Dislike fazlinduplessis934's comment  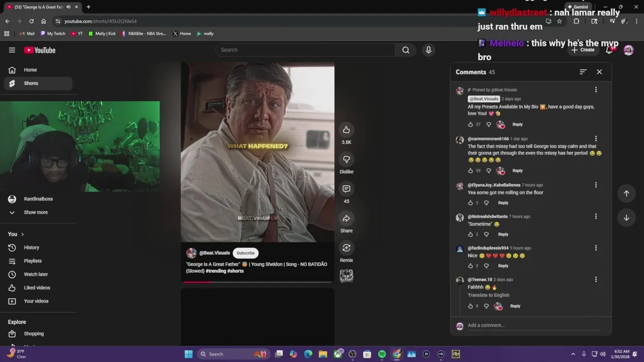486,265
